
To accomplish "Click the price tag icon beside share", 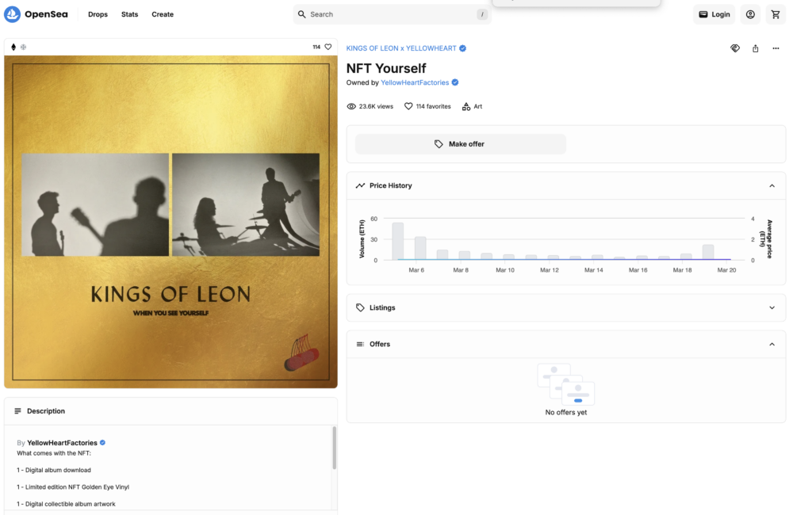I will [735, 48].
